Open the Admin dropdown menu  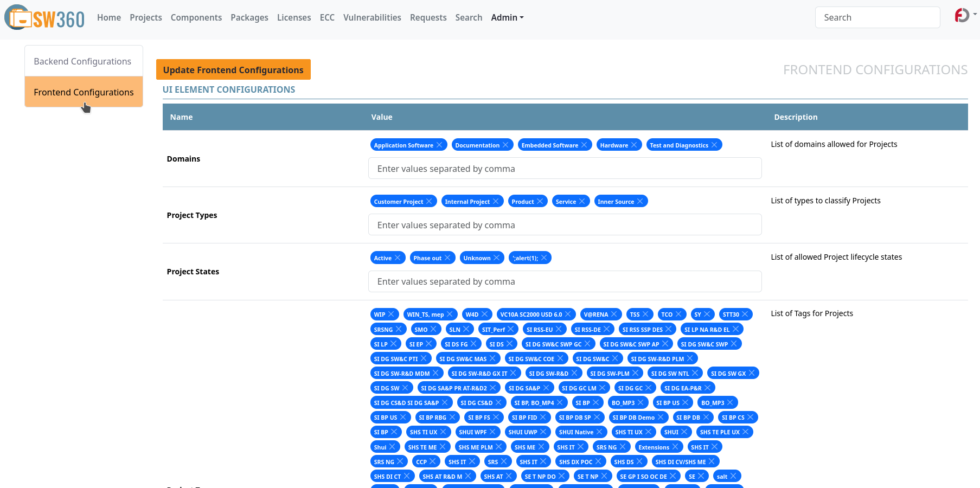507,17
